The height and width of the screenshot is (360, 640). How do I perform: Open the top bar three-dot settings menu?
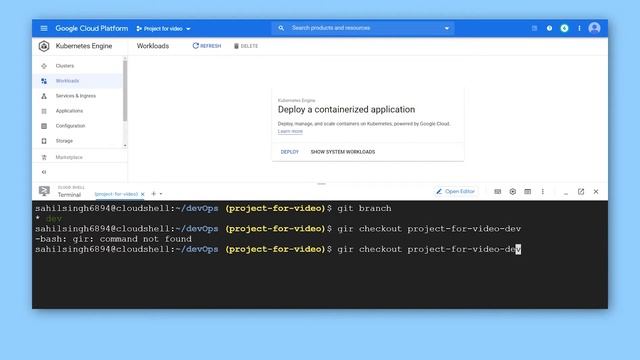[579, 28]
